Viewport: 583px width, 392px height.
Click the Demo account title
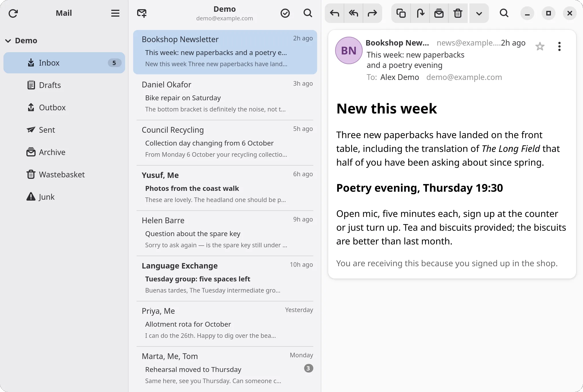click(x=225, y=9)
